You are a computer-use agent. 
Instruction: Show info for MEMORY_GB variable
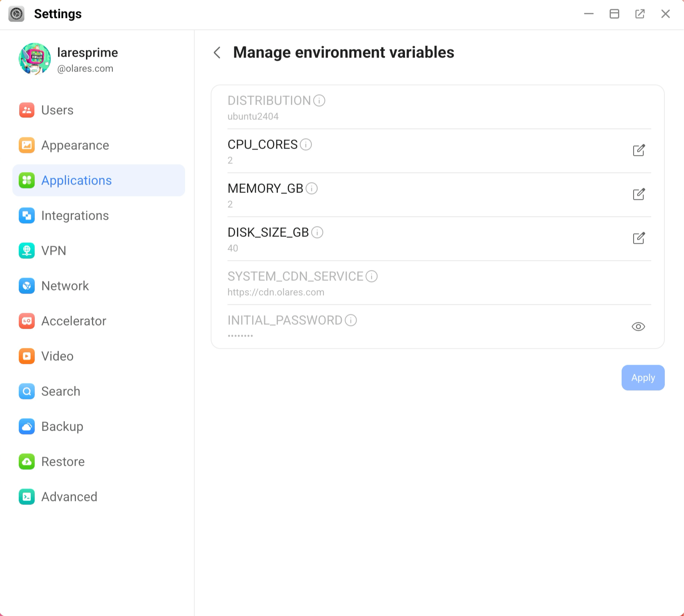pyautogui.click(x=311, y=188)
